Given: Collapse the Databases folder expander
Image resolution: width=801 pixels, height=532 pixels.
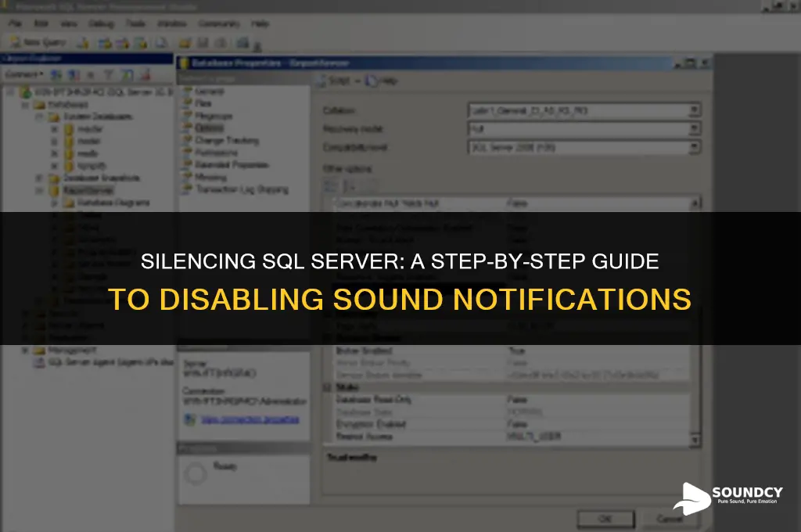Looking at the screenshot, I should click(24, 105).
